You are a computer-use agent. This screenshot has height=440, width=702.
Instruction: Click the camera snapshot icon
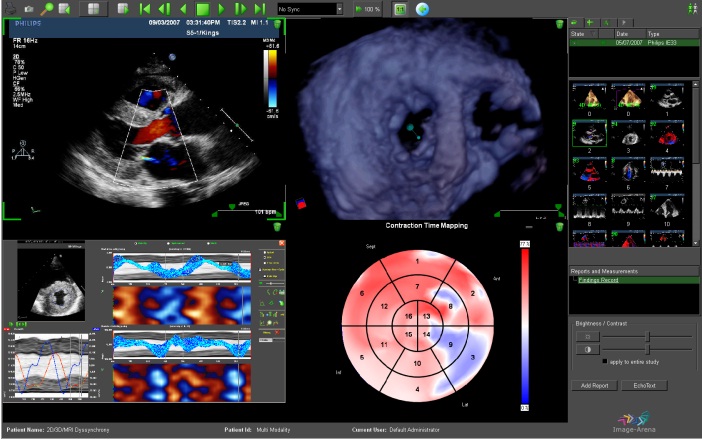point(29,9)
